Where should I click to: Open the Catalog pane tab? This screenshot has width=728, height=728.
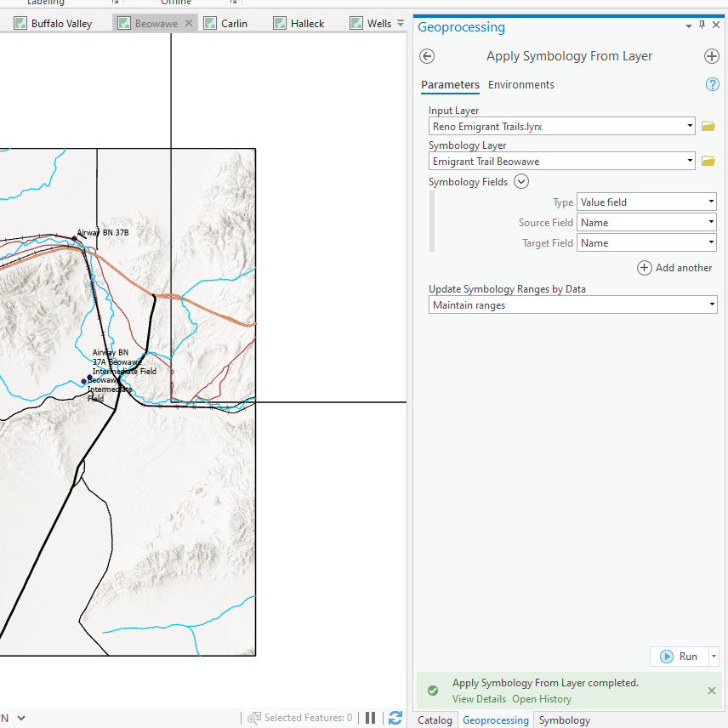click(x=435, y=719)
